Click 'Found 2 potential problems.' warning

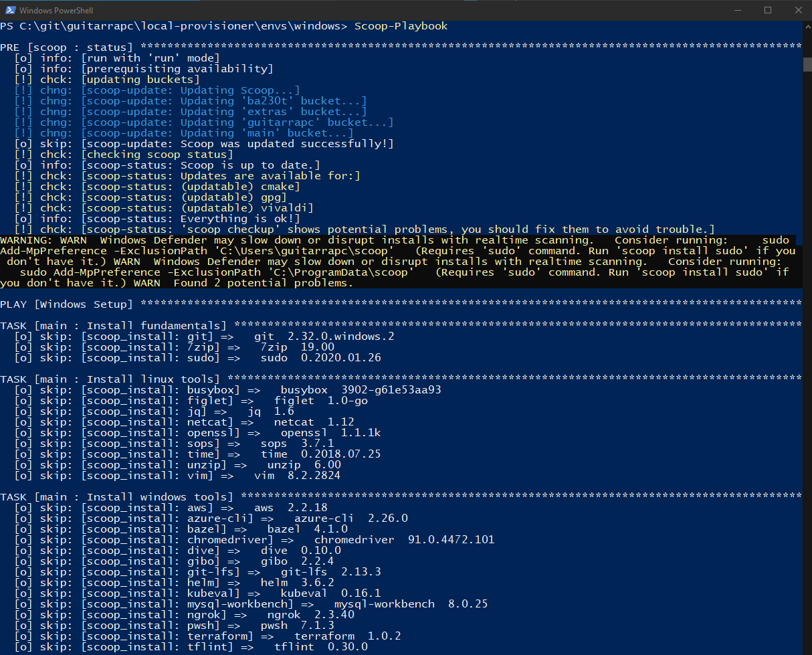coord(263,283)
